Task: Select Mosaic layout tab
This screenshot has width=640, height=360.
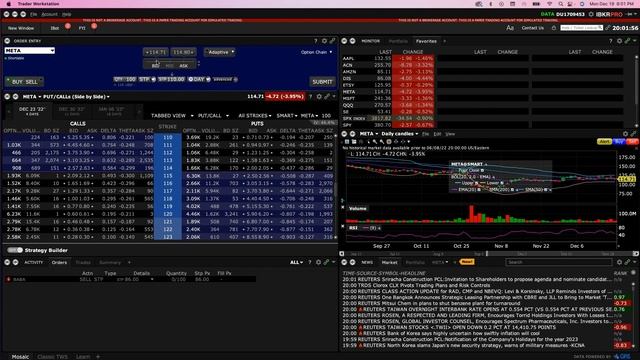Action: point(20,357)
